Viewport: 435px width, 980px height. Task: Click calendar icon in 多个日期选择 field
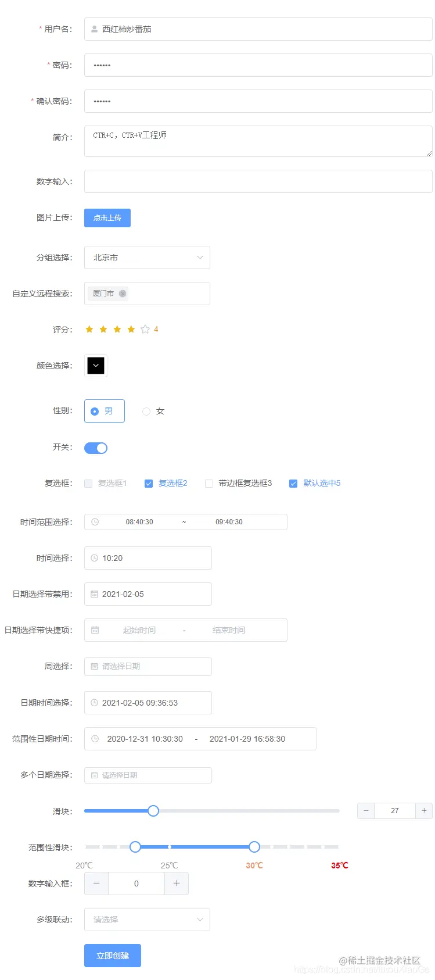pos(95,775)
